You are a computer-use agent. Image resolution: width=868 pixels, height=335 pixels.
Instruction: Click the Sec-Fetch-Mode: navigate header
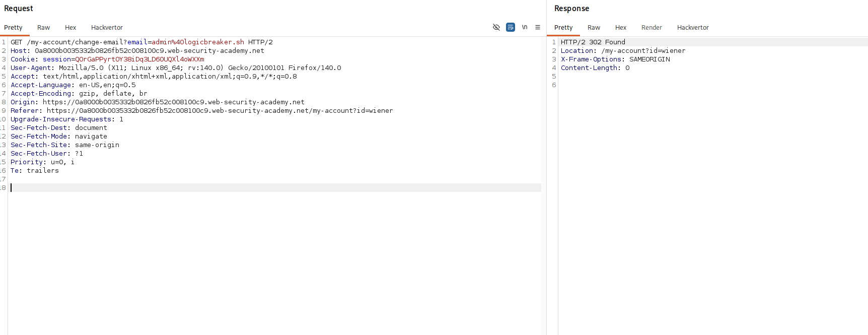pos(59,137)
